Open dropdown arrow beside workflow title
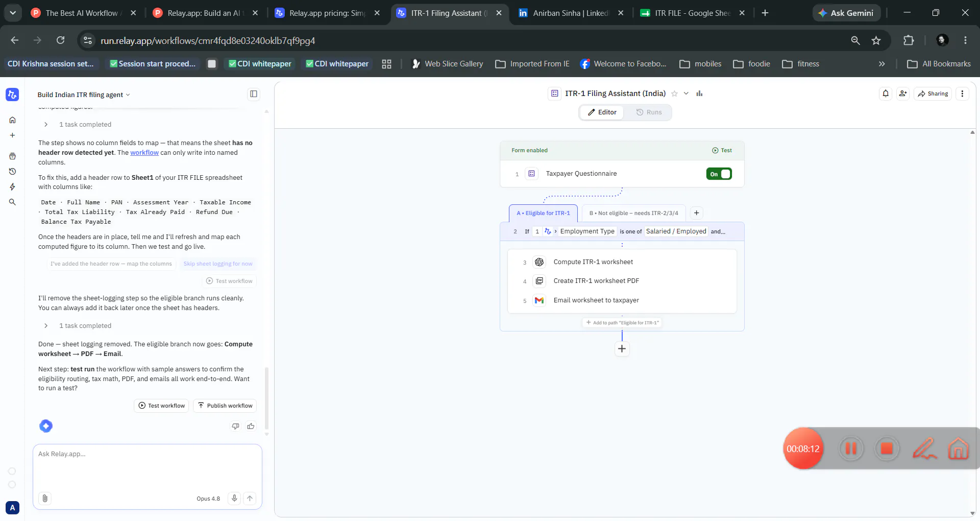This screenshot has height=521, width=980. (686, 93)
